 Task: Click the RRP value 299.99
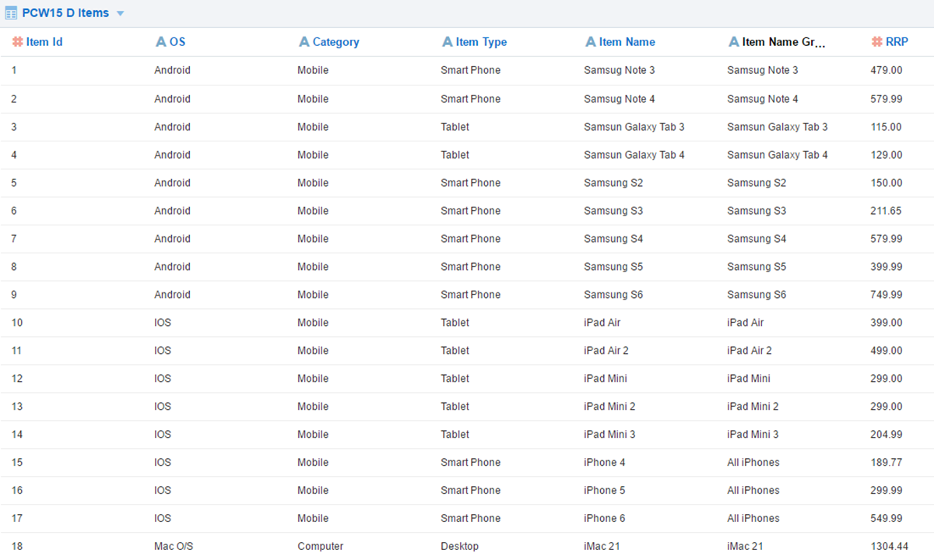click(887, 491)
